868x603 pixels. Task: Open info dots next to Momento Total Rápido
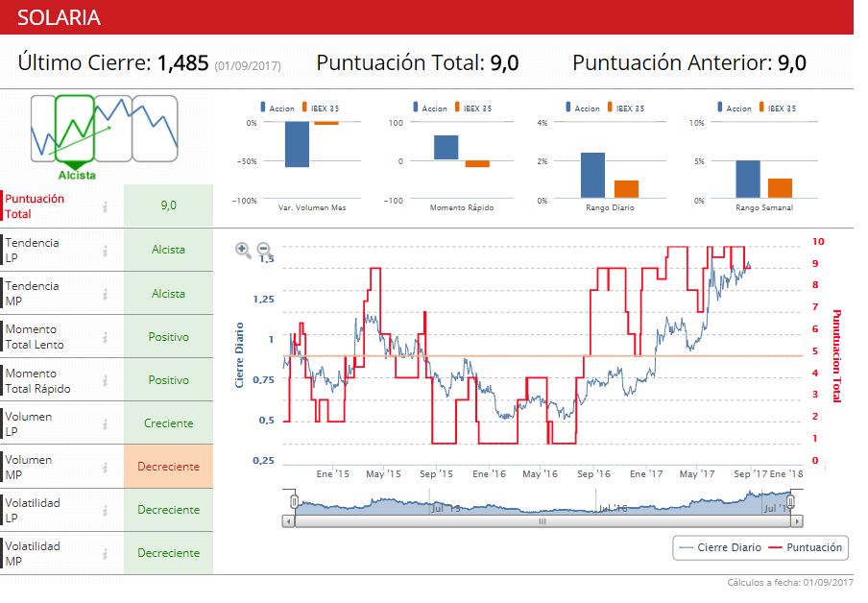[x=105, y=380]
